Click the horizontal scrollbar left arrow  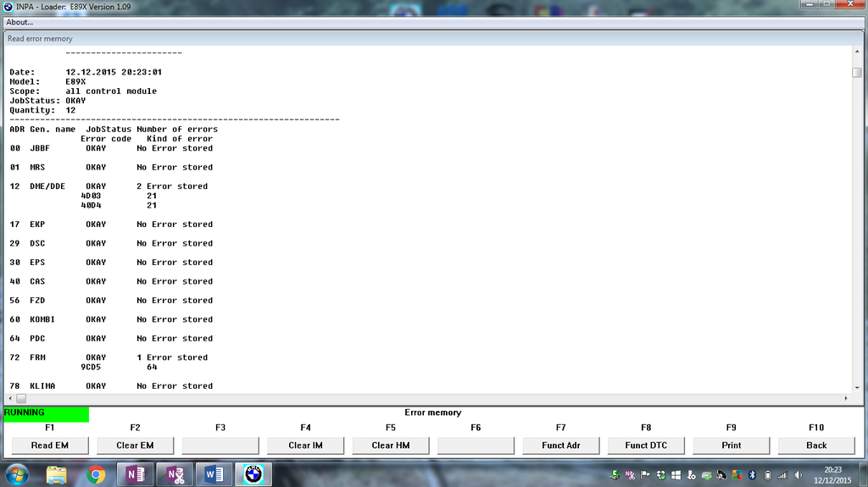pos(10,398)
